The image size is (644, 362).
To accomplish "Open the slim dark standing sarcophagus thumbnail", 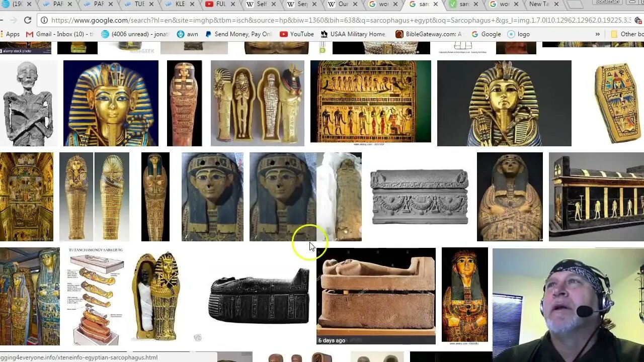I will tap(155, 197).
